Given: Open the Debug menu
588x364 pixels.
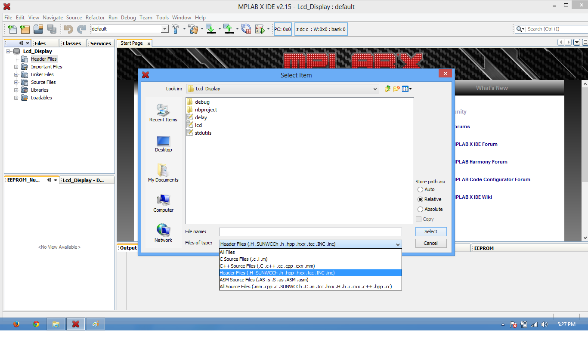Looking at the screenshot, I should (128, 18).
